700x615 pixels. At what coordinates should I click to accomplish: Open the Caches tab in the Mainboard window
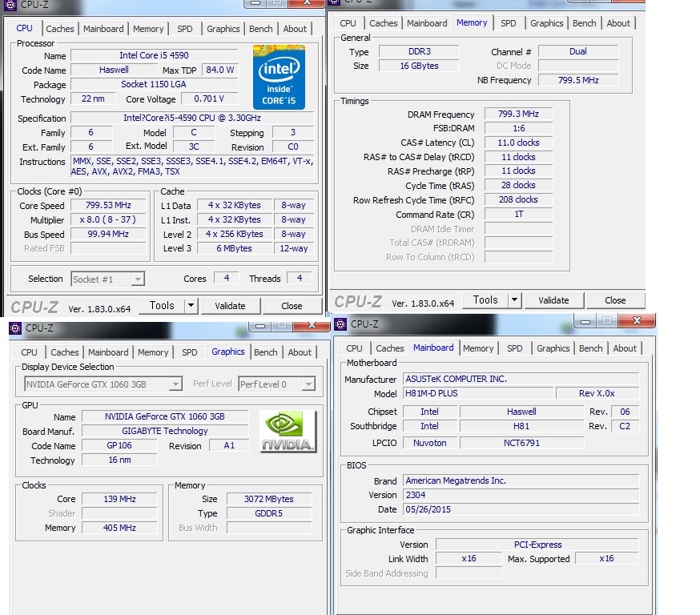pyautogui.click(x=390, y=348)
